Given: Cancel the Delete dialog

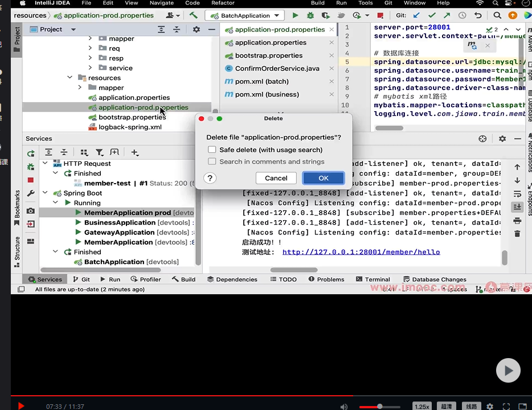Looking at the screenshot, I should [x=276, y=178].
